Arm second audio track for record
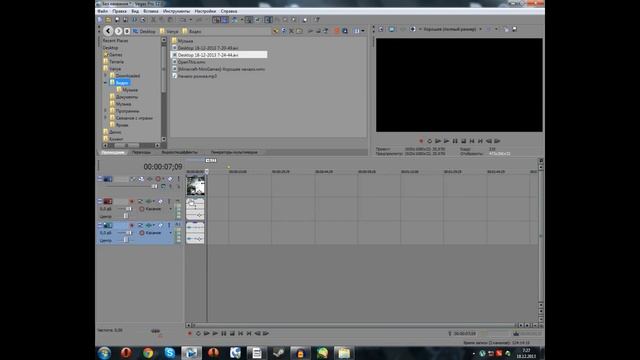The image size is (640, 360). [x=131, y=225]
